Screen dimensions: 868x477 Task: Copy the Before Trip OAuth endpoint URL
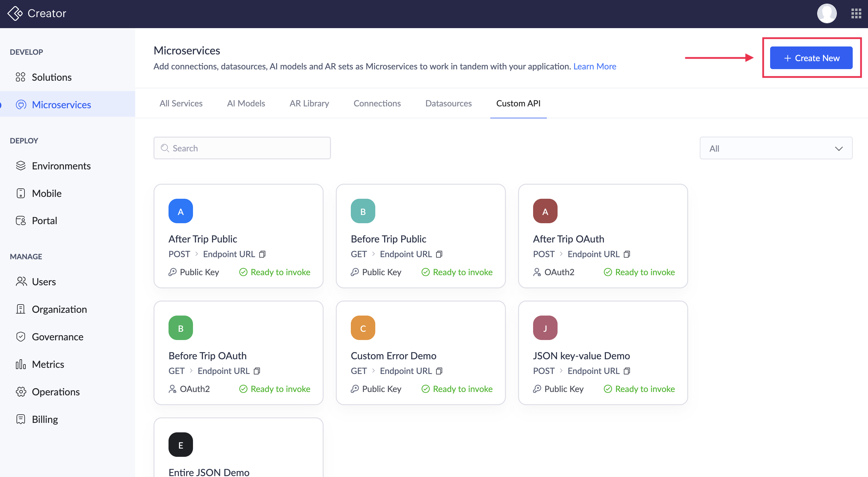click(257, 371)
